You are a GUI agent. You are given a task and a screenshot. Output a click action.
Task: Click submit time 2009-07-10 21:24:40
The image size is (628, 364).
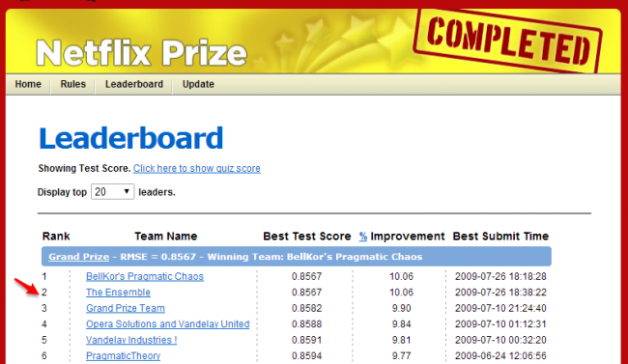tap(500, 308)
